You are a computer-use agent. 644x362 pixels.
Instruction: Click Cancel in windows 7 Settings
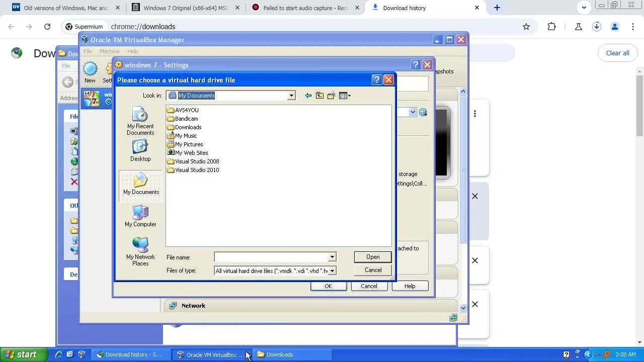tap(369, 286)
